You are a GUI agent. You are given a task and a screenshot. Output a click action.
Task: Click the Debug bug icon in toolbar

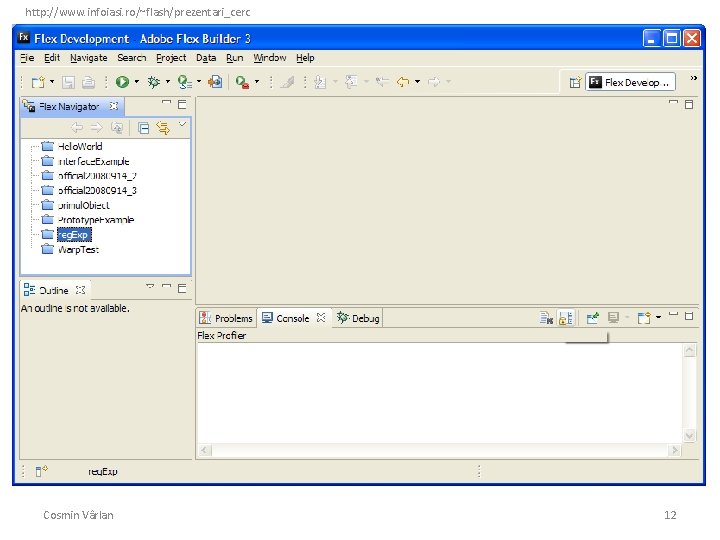click(154, 82)
